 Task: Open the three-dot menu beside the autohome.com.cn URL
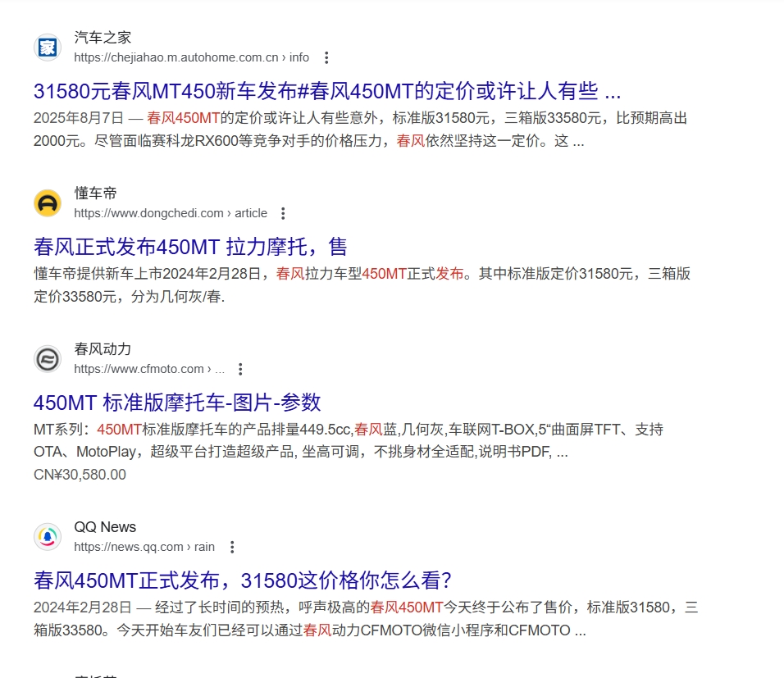pyautogui.click(x=326, y=57)
